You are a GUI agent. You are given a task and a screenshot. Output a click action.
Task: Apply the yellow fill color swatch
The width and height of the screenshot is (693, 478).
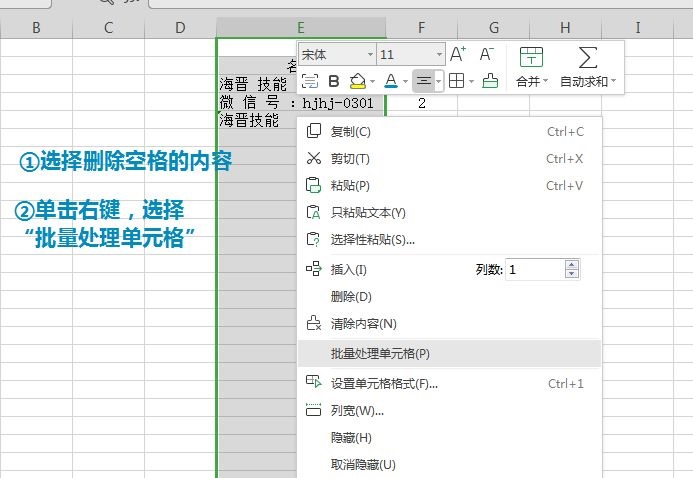pyautogui.click(x=358, y=81)
